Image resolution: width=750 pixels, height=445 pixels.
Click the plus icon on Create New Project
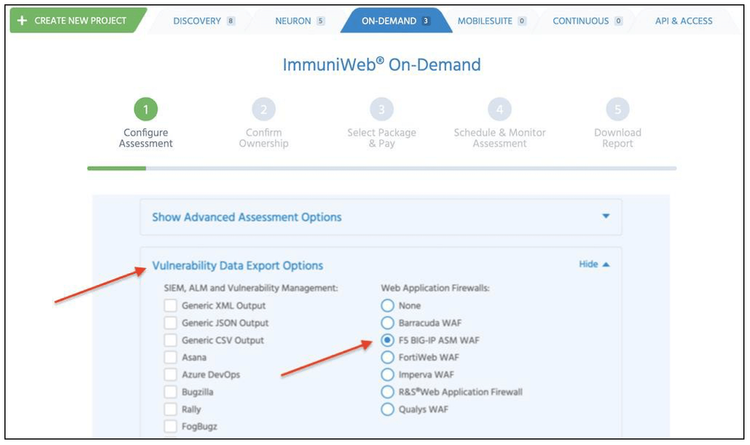(22, 21)
